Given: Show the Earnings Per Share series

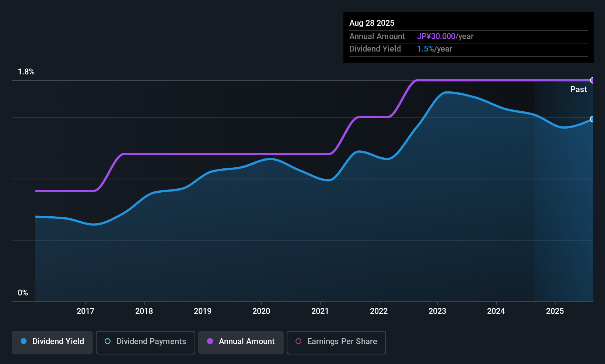Looking at the screenshot, I should tap(336, 342).
